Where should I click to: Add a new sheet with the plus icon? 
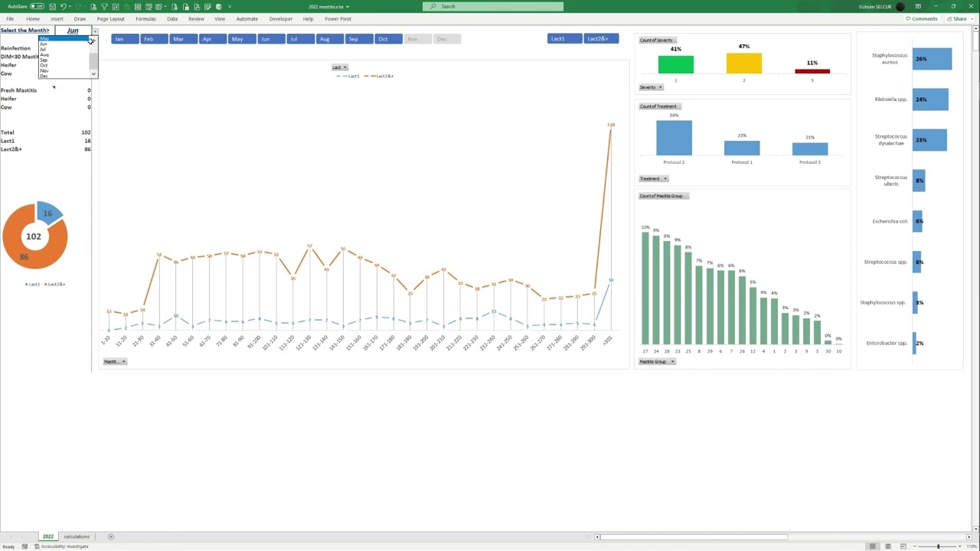tap(110, 536)
